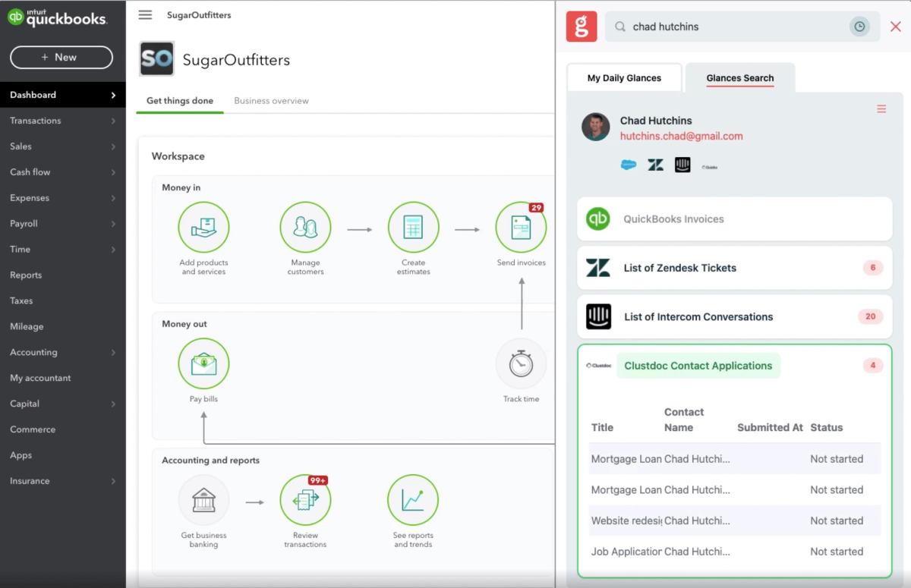Expand the Transactions sidebar submenu arrow
The height and width of the screenshot is (588, 911).
[113, 121]
